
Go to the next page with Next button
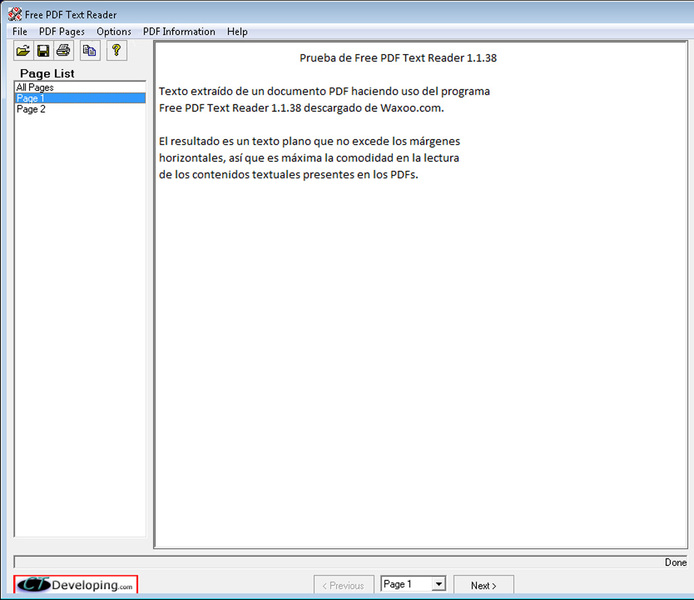(484, 585)
